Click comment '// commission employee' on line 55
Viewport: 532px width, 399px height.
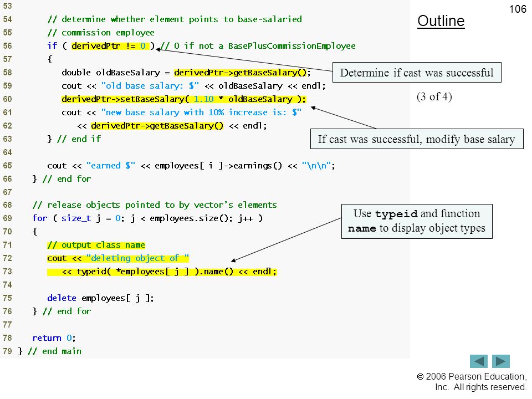101,33
